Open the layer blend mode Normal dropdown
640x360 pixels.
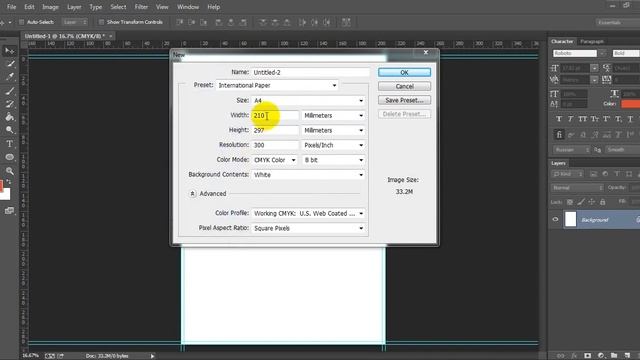[577, 188]
